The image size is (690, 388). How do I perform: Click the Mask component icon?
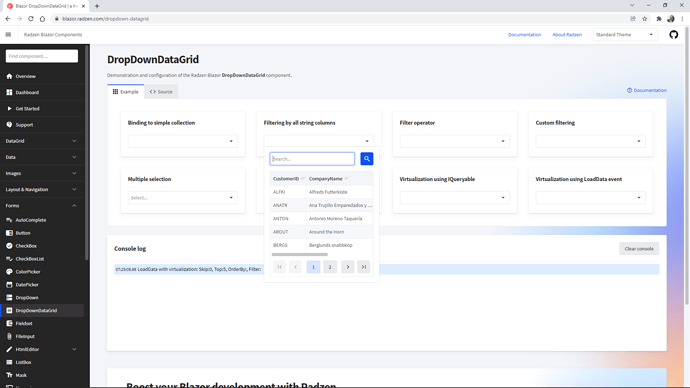tap(9, 375)
